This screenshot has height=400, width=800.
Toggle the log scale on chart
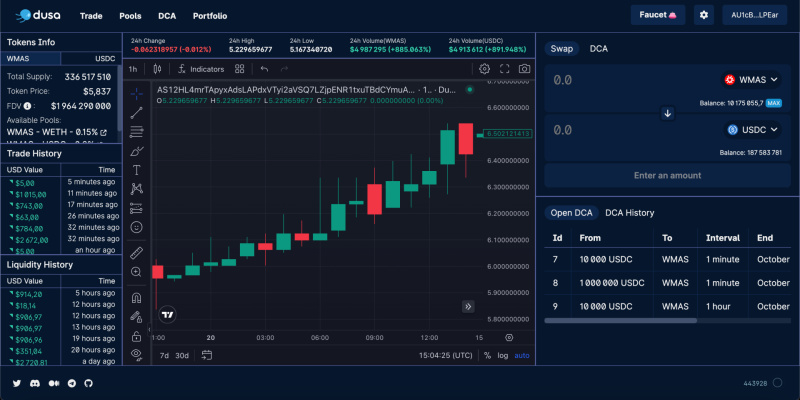tap(503, 355)
